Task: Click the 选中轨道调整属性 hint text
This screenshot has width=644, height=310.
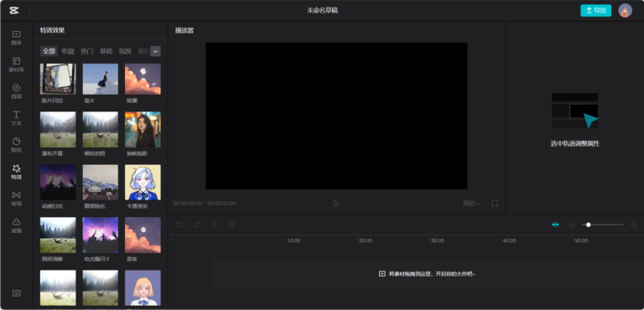Action: tap(575, 144)
